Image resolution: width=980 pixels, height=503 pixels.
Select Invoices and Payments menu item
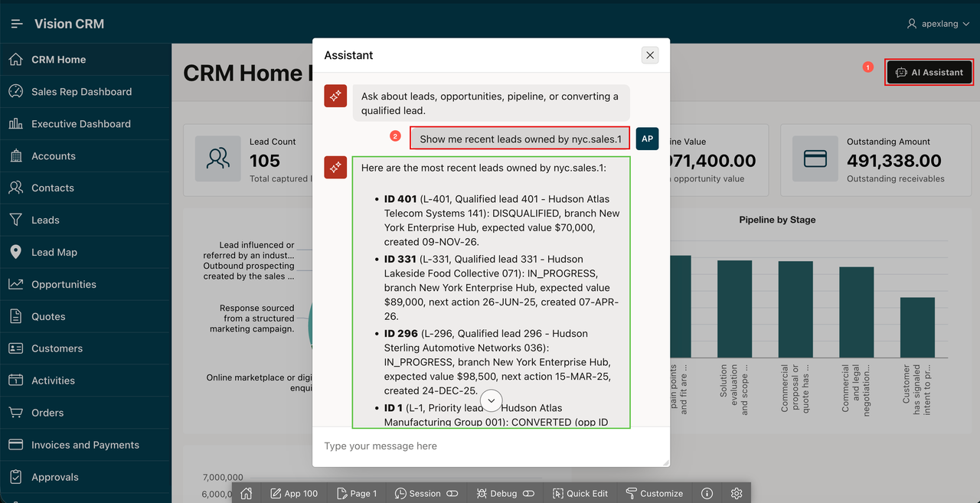pyautogui.click(x=86, y=445)
